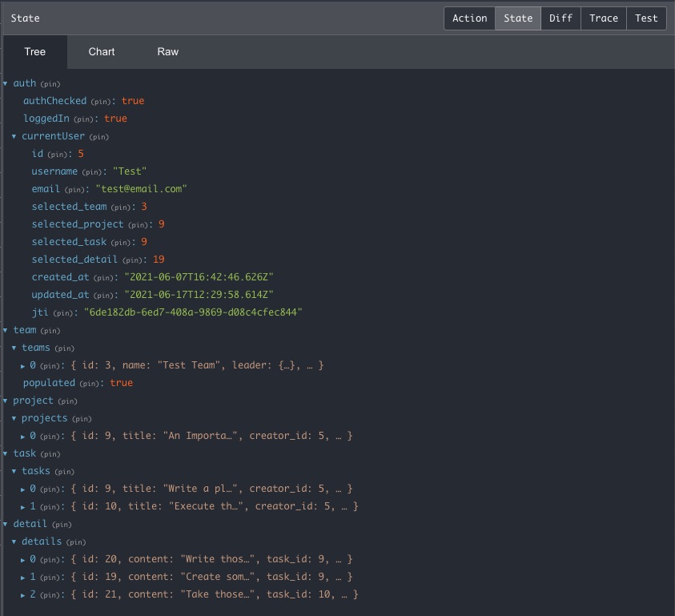This screenshot has width=675, height=616.
Task: Expand team item 0 in teams array
Action: pos(22,364)
